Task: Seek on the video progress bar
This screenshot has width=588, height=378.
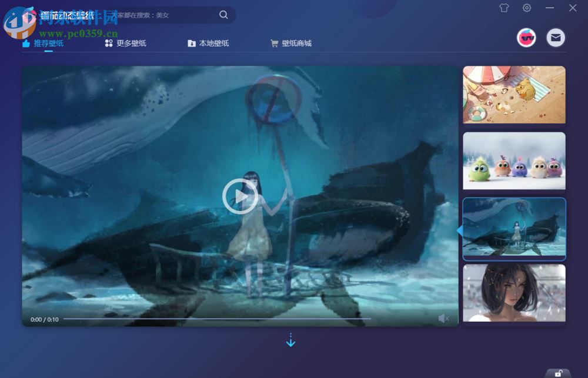Action: coord(218,319)
